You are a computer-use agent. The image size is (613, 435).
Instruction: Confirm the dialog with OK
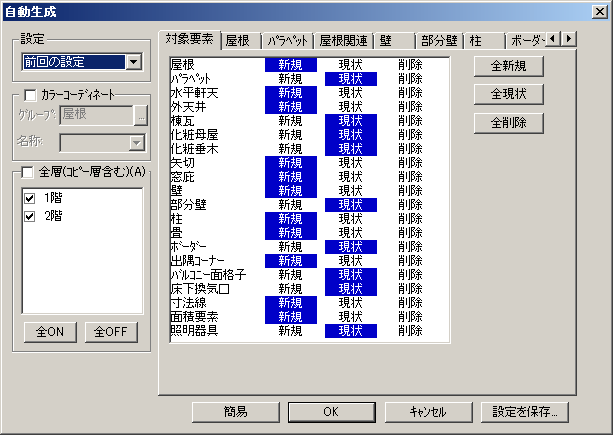coord(331,411)
